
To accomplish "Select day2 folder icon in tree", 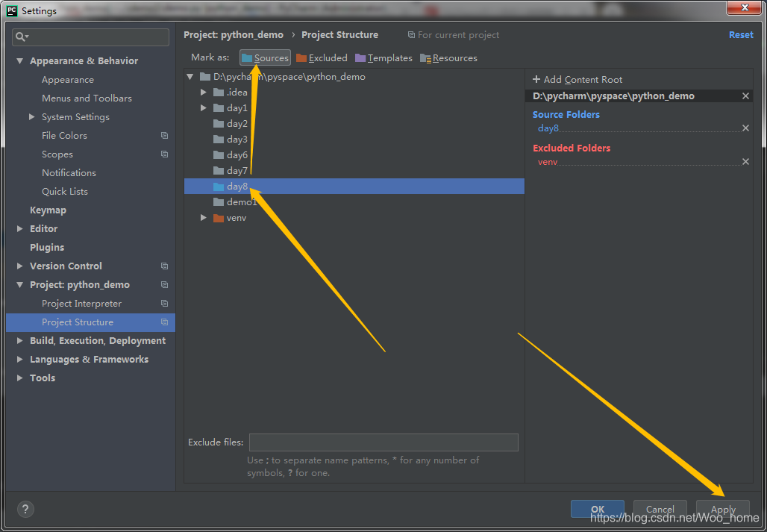I will [219, 124].
